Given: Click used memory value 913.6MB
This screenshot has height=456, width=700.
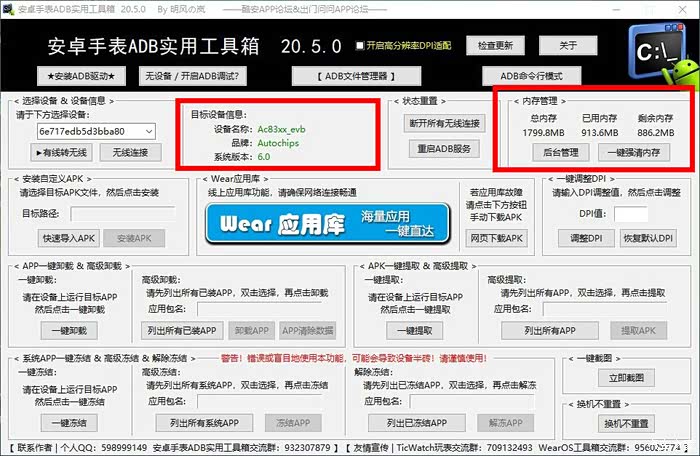Looking at the screenshot, I should (600, 133).
